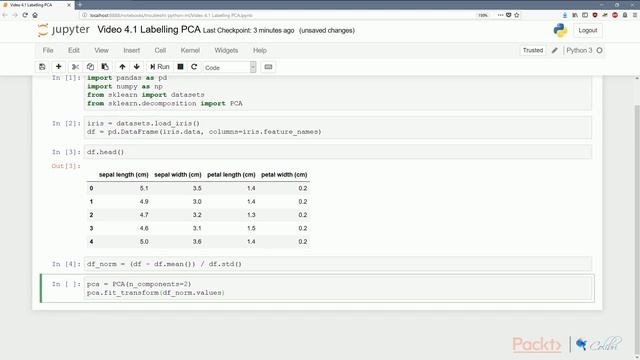Click the 3.6 sepal width value
The width and height of the screenshot is (640, 360).
tap(197, 242)
